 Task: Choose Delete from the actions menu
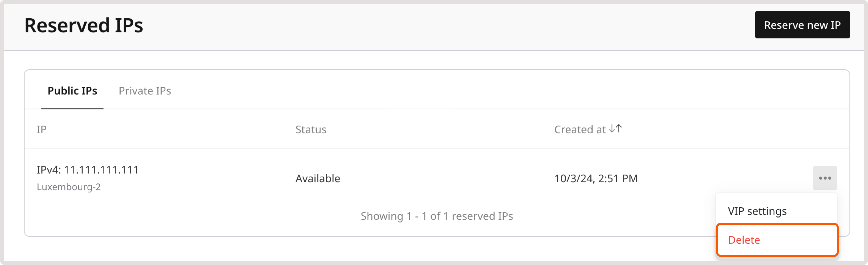(744, 240)
